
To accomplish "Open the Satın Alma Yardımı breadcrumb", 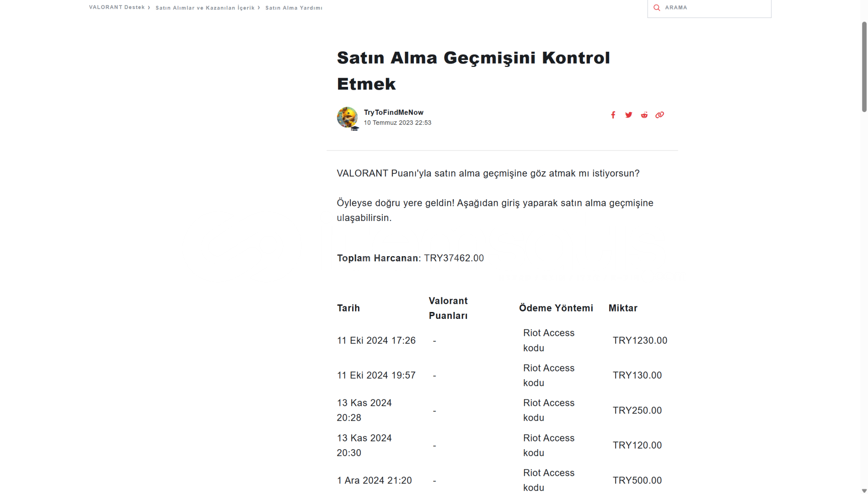I will click(294, 8).
